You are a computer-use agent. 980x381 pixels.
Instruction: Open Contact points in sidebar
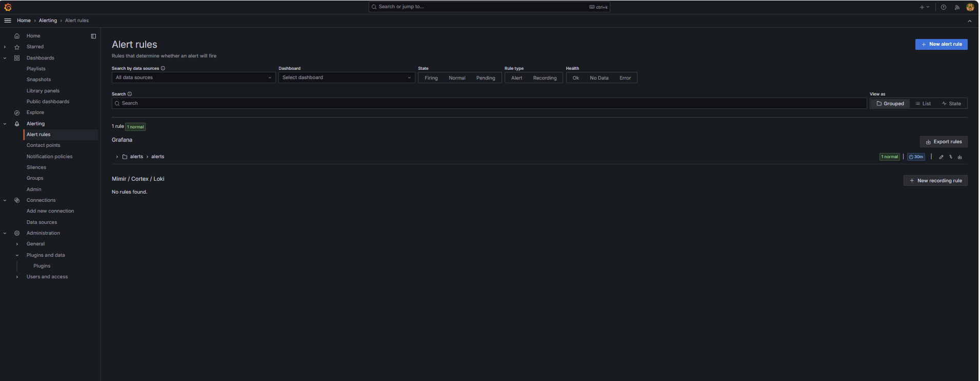[44, 145]
